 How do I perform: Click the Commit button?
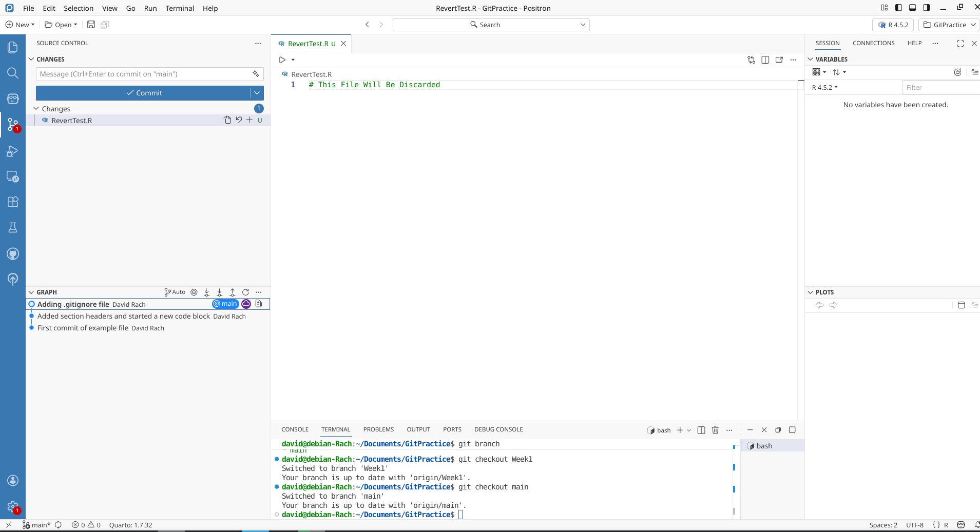click(x=143, y=93)
